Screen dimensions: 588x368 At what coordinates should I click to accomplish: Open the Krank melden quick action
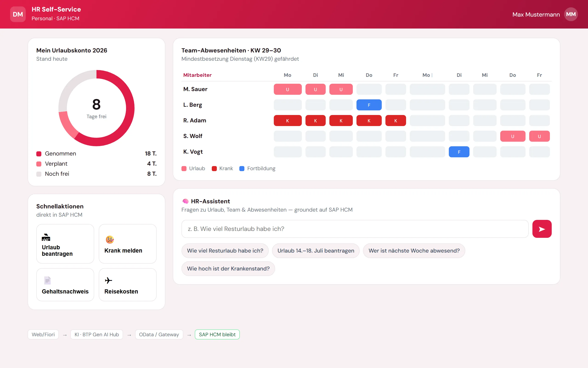click(x=127, y=244)
